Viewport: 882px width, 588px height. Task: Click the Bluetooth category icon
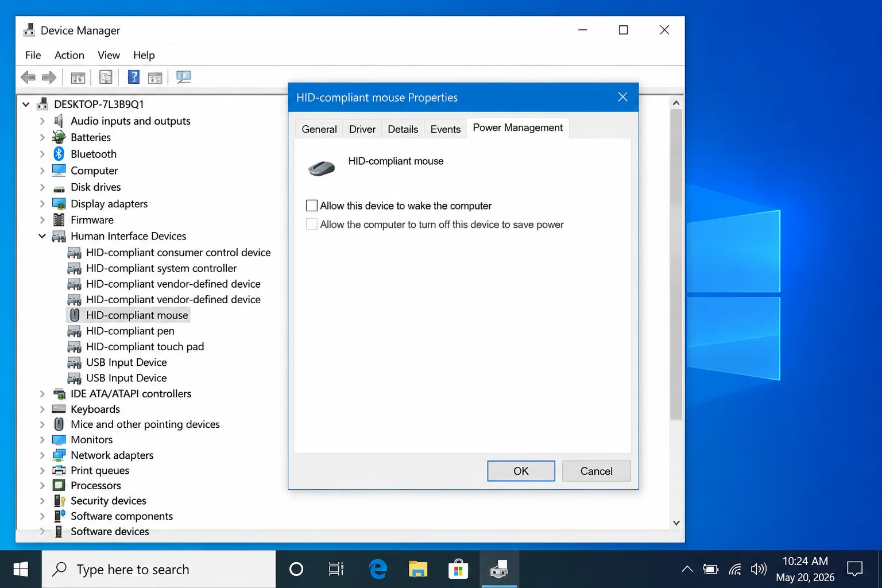tap(59, 154)
